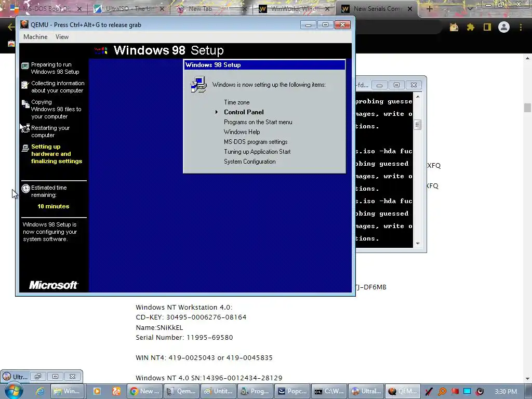Select the New Serials Com browser tab
Viewport: 532px width, 399px height.
click(x=376, y=9)
